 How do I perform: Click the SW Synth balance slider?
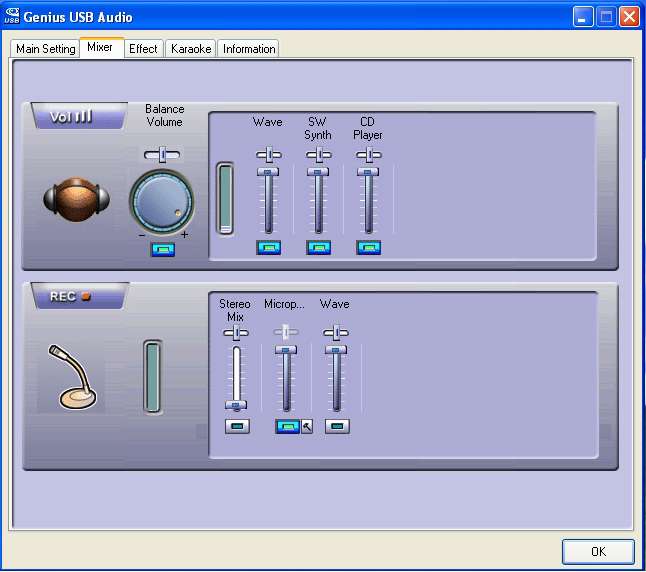pyautogui.click(x=318, y=155)
